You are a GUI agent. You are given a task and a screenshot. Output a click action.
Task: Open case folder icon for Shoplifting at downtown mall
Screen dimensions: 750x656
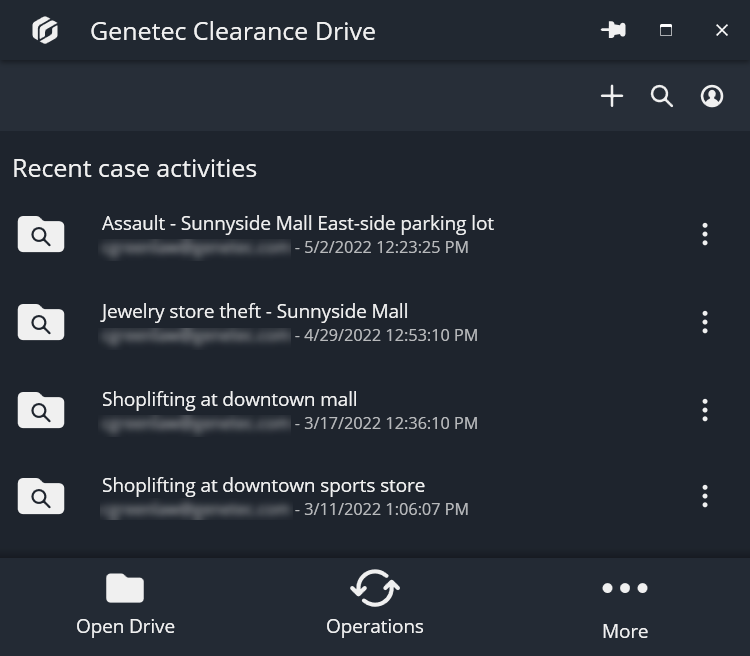41,410
